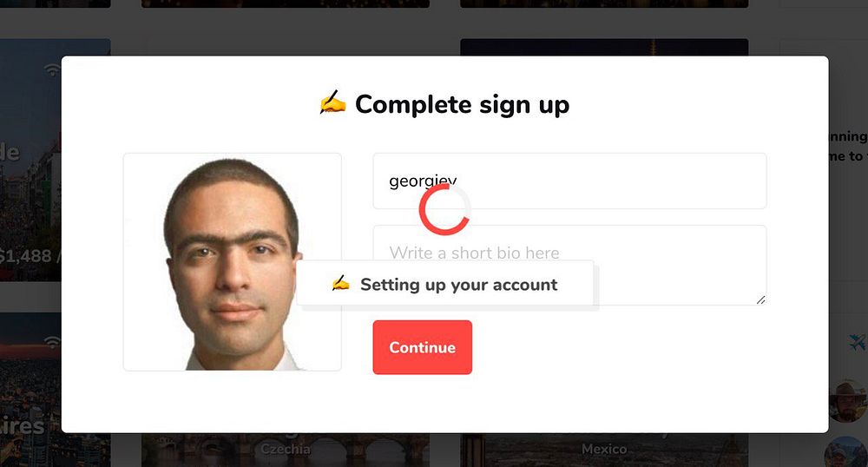Viewport: 868px width, 467px height.
Task: Click the dark city card above the dialog
Action: [604, 47]
